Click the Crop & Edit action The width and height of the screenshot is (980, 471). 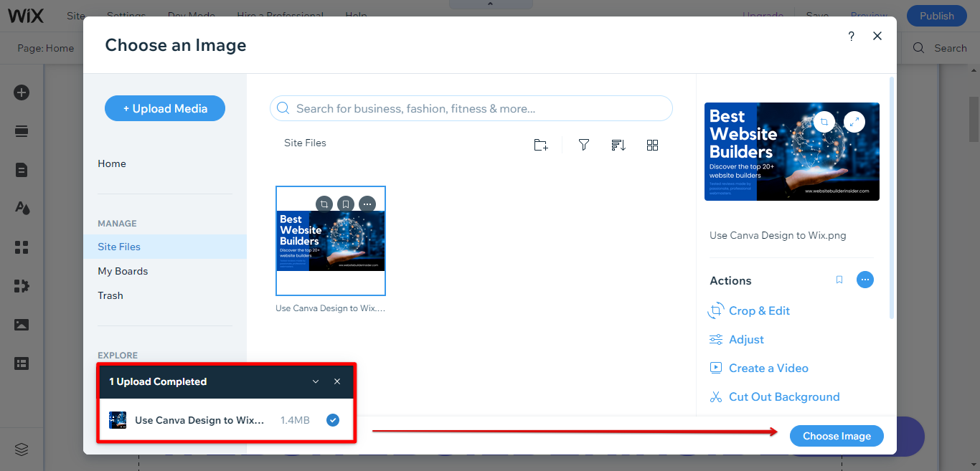click(x=759, y=310)
